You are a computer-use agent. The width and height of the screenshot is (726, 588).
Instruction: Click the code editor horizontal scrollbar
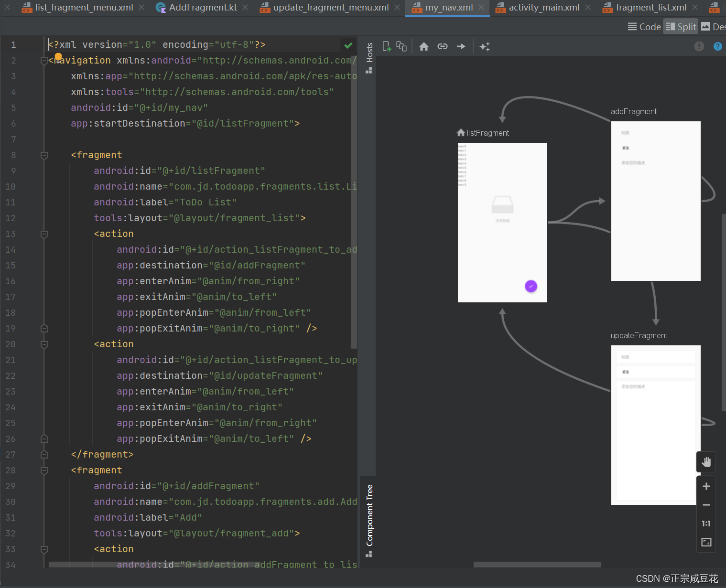point(154,564)
